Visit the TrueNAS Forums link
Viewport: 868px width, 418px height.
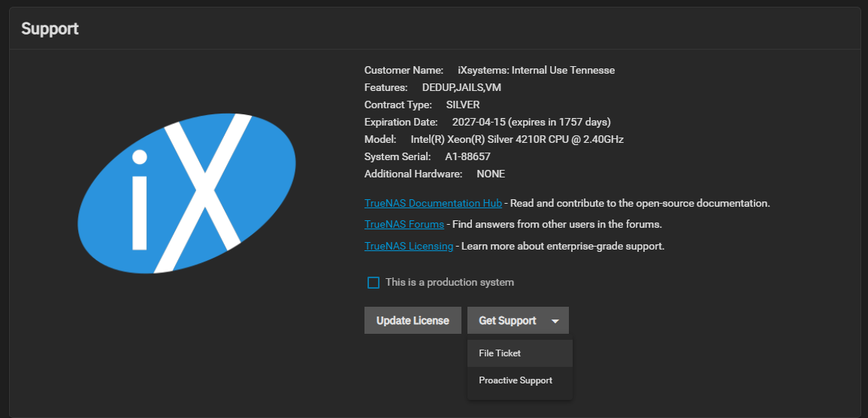coord(404,224)
